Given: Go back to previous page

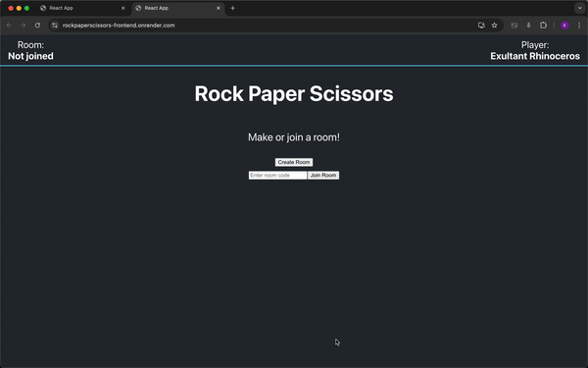Looking at the screenshot, I should pyautogui.click(x=9, y=26).
